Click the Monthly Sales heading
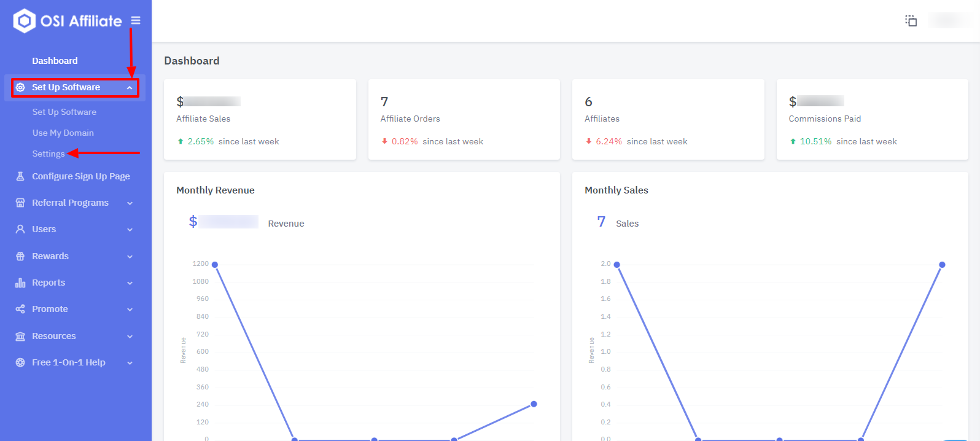980x441 pixels. point(616,190)
